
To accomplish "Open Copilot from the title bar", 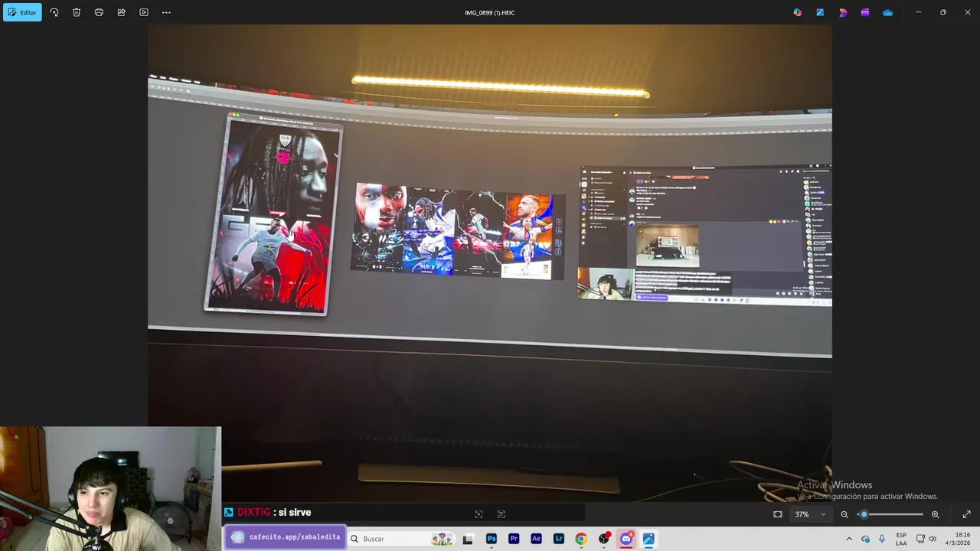I will [x=798, y=12].
